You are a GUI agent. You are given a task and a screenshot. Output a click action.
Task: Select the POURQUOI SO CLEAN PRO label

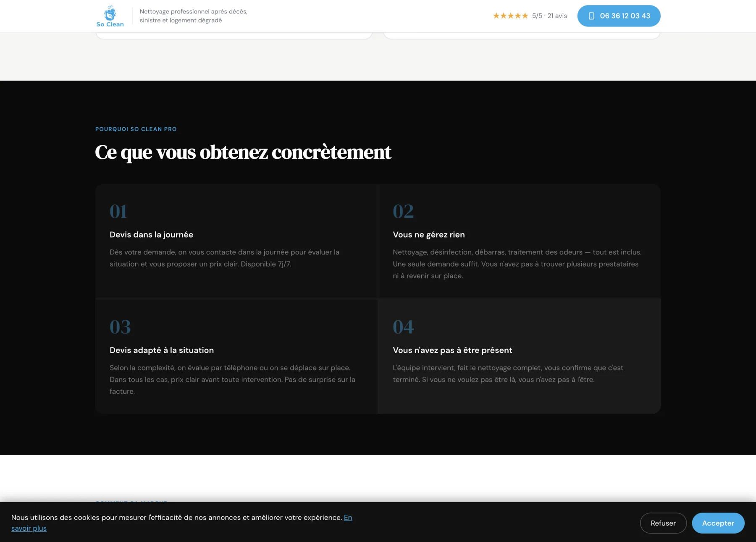pos(136,129)
